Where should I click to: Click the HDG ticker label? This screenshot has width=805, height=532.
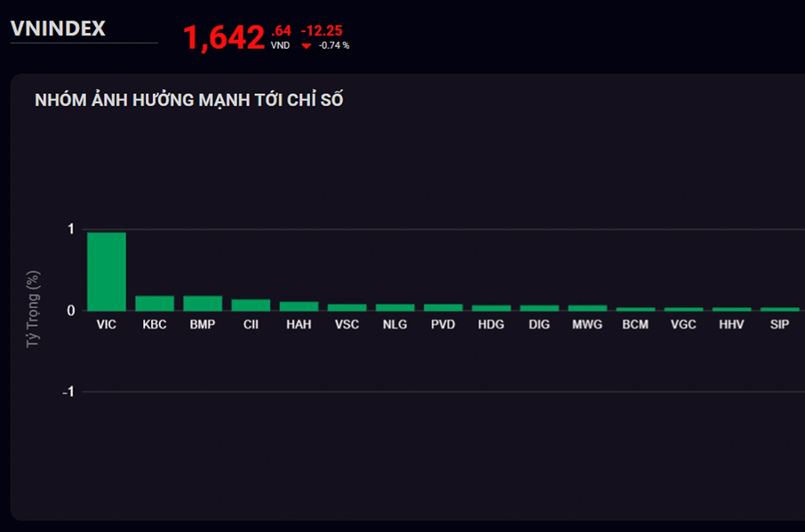coord(490,325)
